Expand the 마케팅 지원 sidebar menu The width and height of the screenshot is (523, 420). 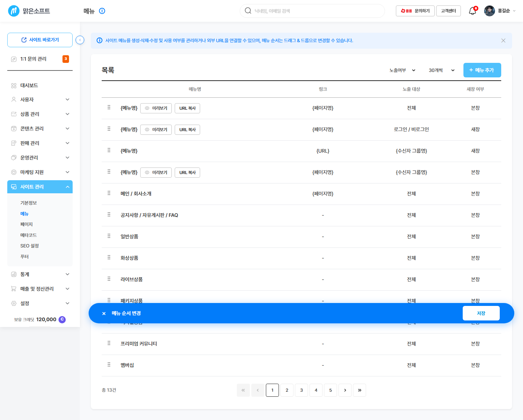tap(40, 172)
